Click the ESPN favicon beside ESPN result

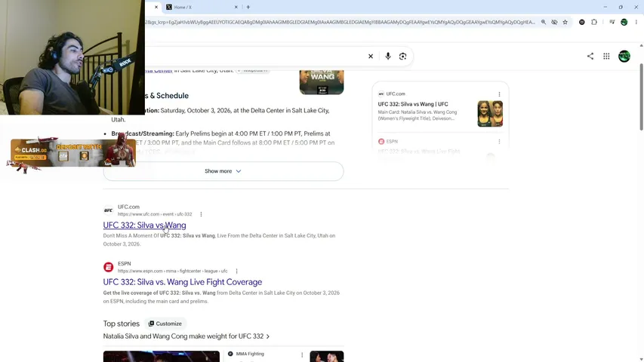(109, 267)
